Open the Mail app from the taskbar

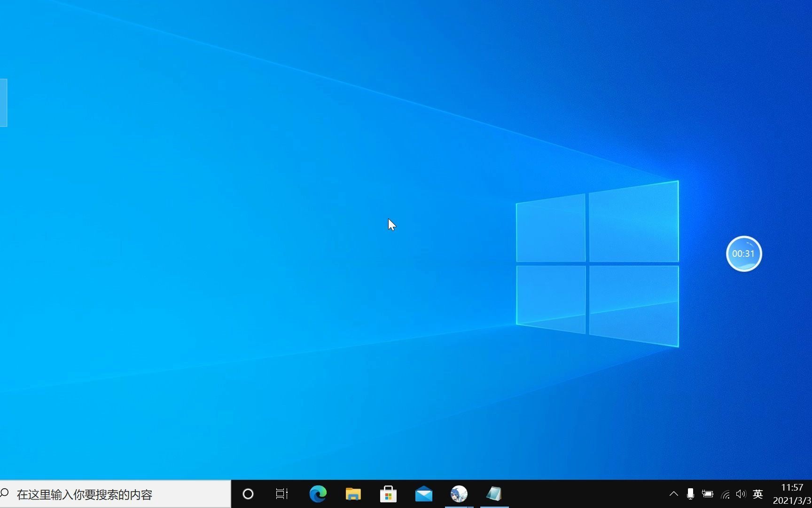pos(424,494)
